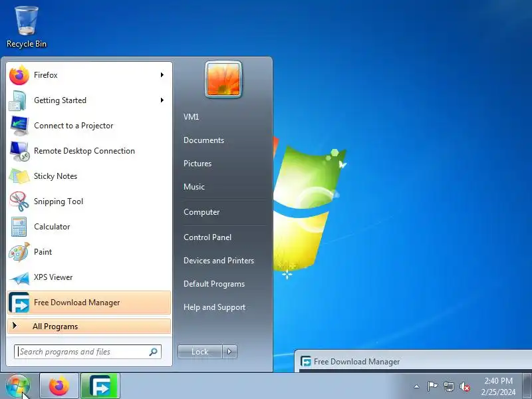Screen dimensions: 532x399
Task: Select Sticky Notes text entry
Action: pos(56,176)
